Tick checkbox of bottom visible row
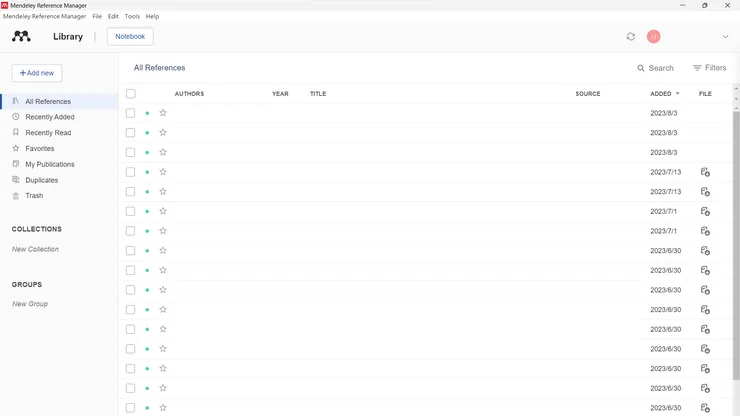The width and height of the screenshot is (740, 416). pyautogui.click(x=131, y=408)
